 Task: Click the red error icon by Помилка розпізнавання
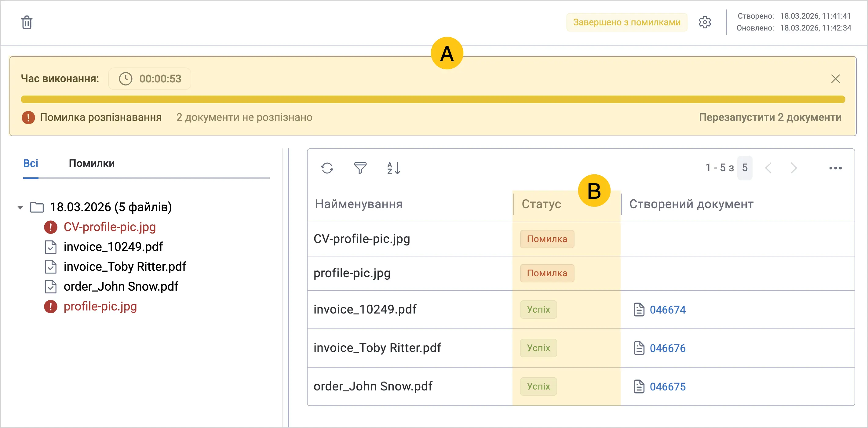28,118
